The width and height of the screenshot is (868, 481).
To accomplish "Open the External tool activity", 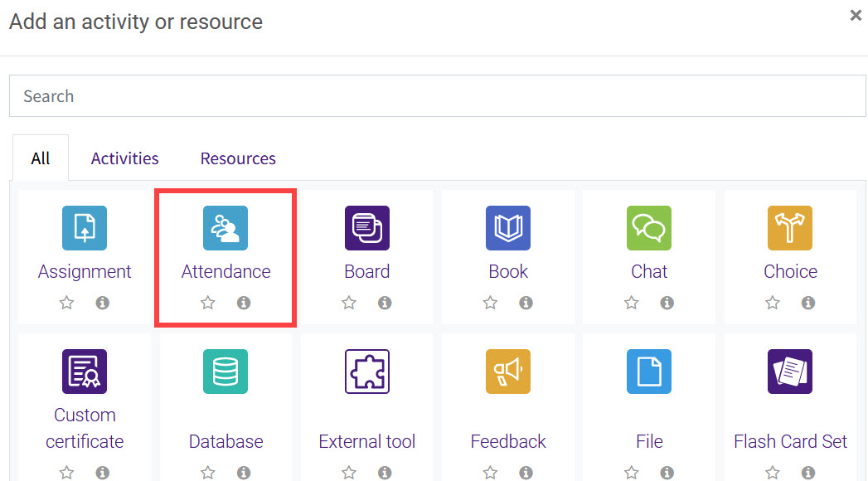I will (366, 372).
